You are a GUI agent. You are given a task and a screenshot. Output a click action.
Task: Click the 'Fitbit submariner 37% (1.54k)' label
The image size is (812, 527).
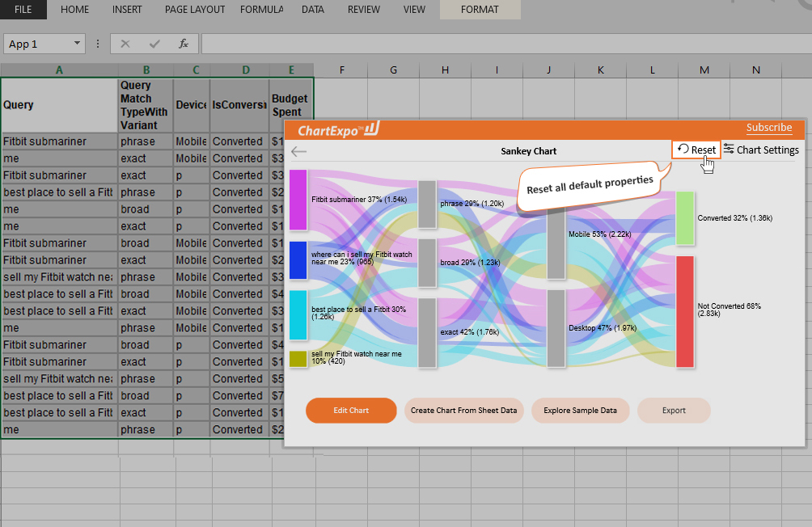[x=359, y=200]
